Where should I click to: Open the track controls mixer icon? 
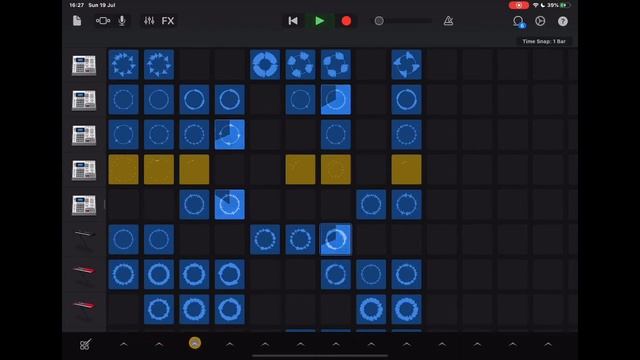(x=149, y=21)
